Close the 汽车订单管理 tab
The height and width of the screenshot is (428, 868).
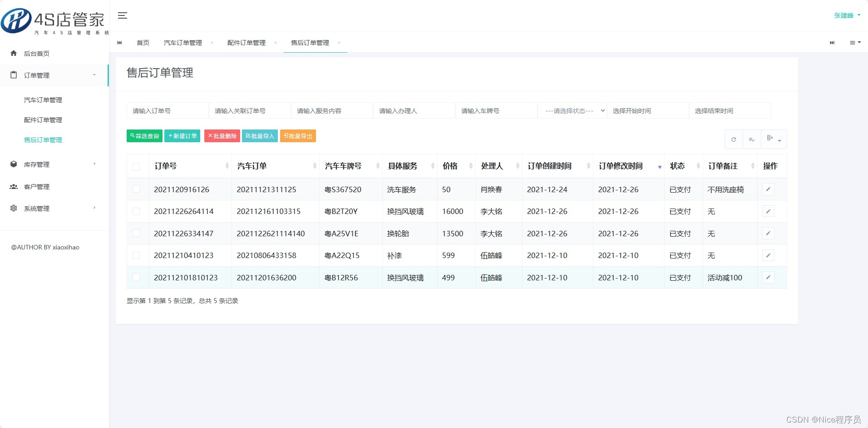(x=212, y=43)
